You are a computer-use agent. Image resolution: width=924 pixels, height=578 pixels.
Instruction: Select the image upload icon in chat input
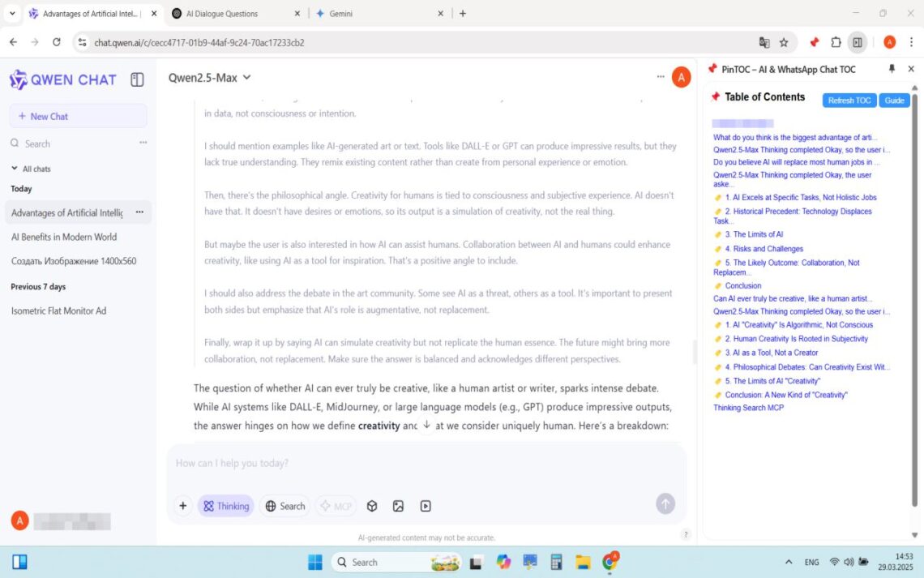pyautogui.click(x=398, y=505)
